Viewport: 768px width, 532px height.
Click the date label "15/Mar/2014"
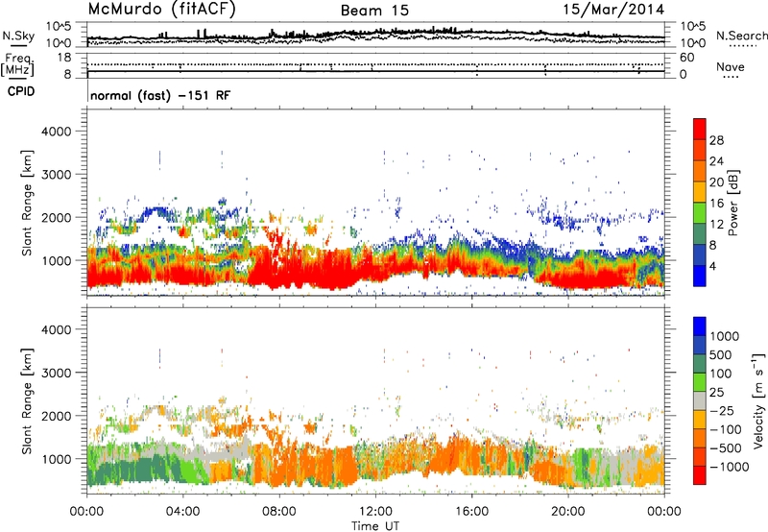[x=613, y=10]
